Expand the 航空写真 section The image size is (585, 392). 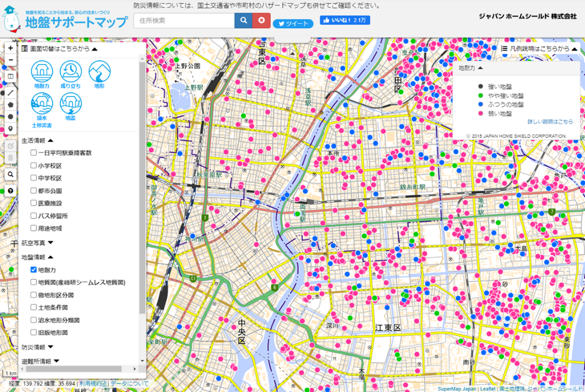click(x=51, y=243)
